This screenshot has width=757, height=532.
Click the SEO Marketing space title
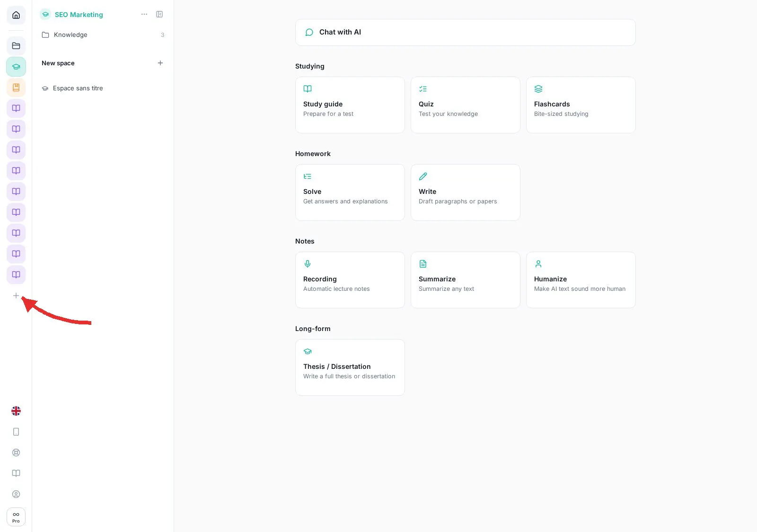pos(79,15)
